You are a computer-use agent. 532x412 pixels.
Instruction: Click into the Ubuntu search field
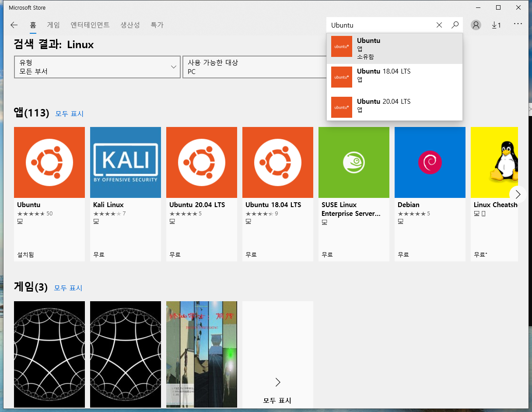coord(381,25)
